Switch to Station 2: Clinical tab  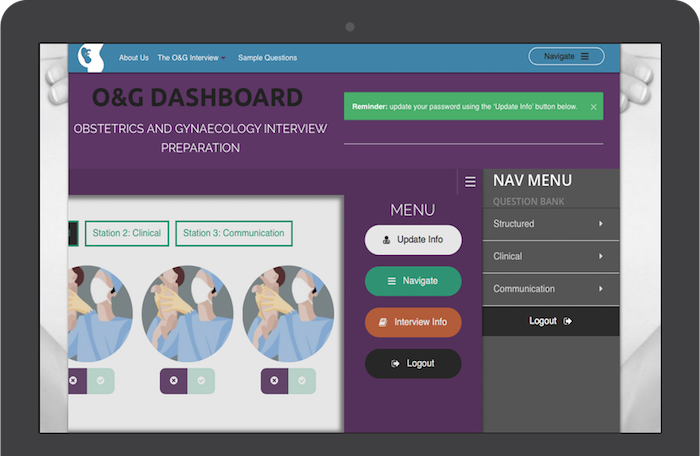(x=126, y=233)
